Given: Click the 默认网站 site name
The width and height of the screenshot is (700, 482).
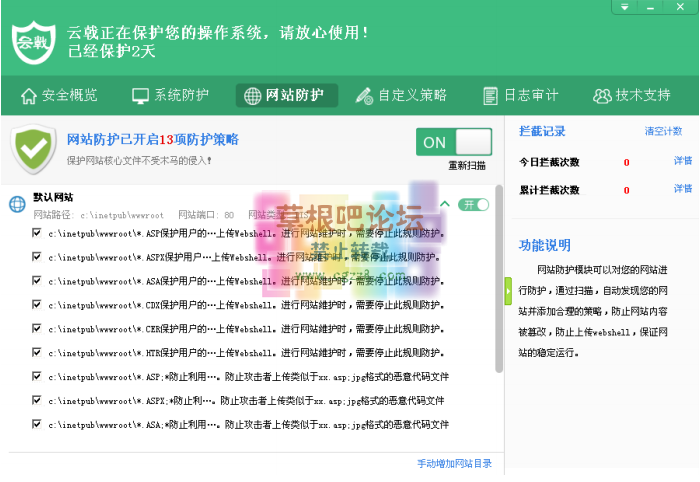Looking at the screenshot, I should click(x=53, y=197).
